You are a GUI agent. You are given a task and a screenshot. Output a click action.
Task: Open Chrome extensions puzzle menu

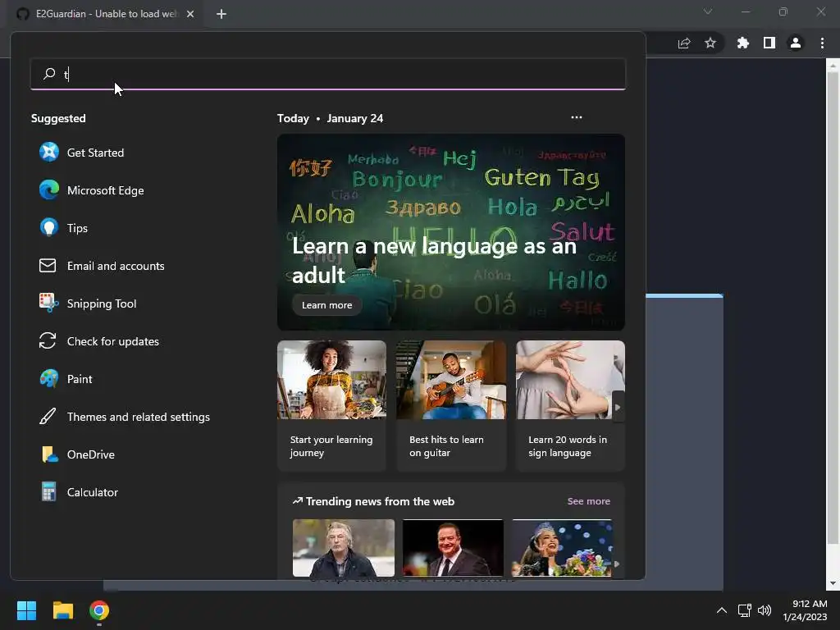[x=743, y=43]
